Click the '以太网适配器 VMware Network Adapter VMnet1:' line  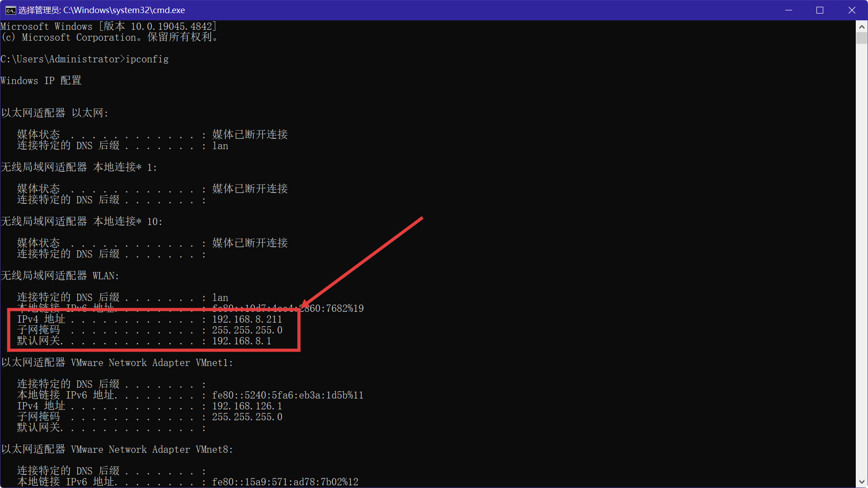[117, 363]
